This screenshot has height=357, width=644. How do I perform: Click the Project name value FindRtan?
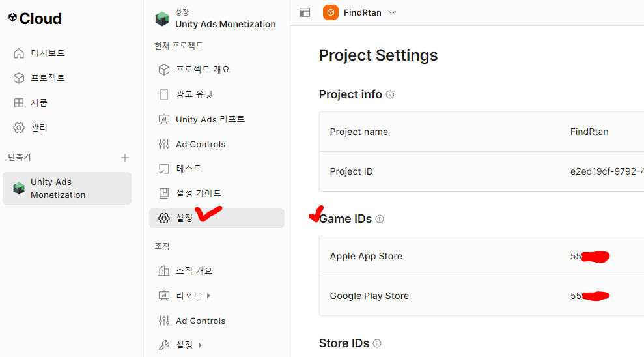(589, 132)
